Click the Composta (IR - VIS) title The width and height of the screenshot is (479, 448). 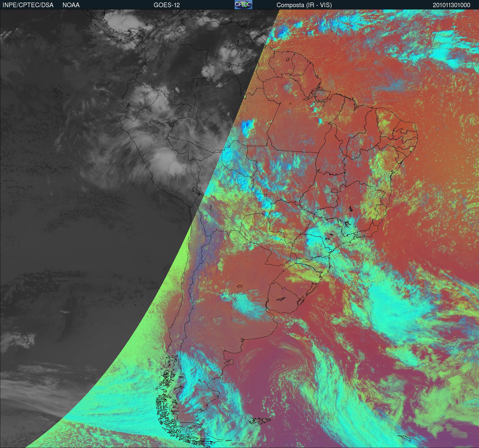click(304, 5)
